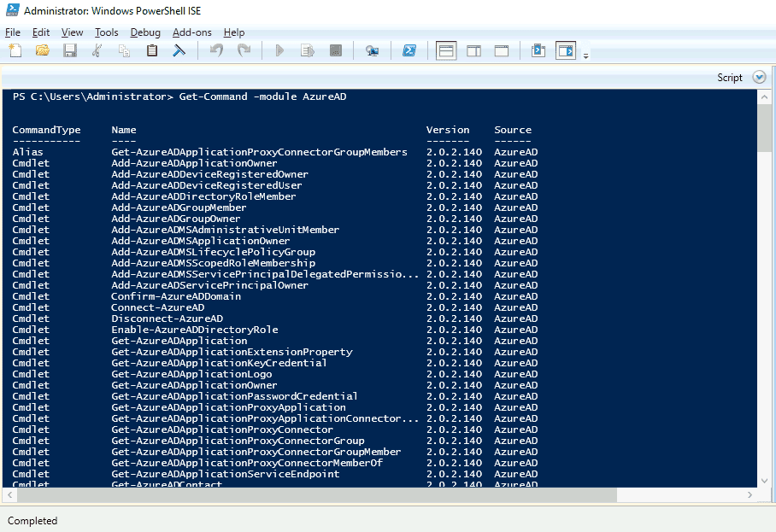Image resolution: width=776 pixels, height=532 pixels.
Task: Open the Add-ons menu
Action: tap(192, 32)
